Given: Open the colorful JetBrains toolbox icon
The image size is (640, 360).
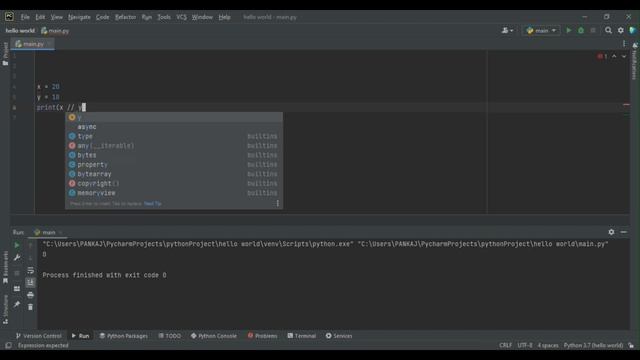Looking at the screenshot, I should pyautogui.click(x=633, y=30).
